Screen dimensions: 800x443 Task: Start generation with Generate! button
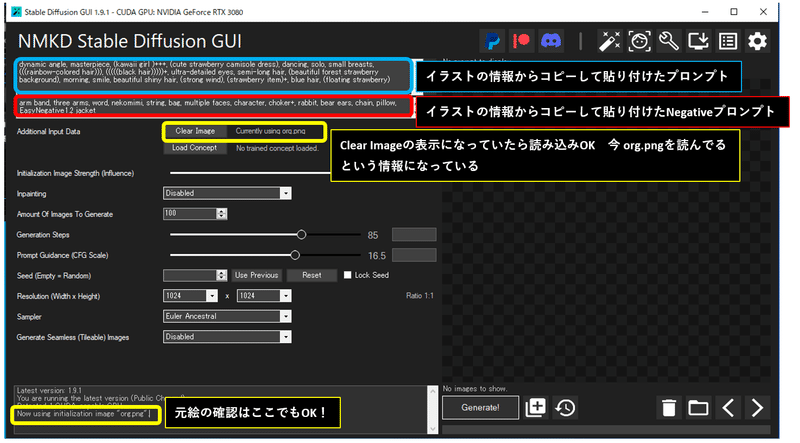(480, 407)
